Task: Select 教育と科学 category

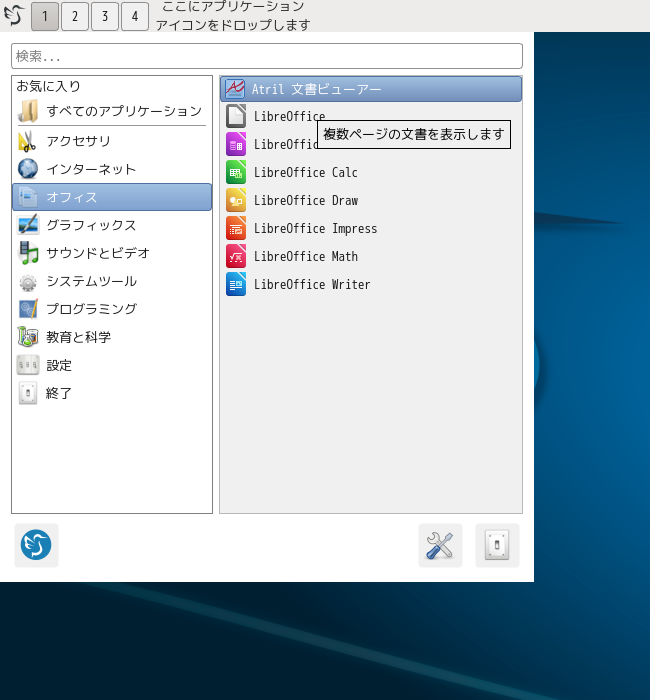Action: pos(112,337)
